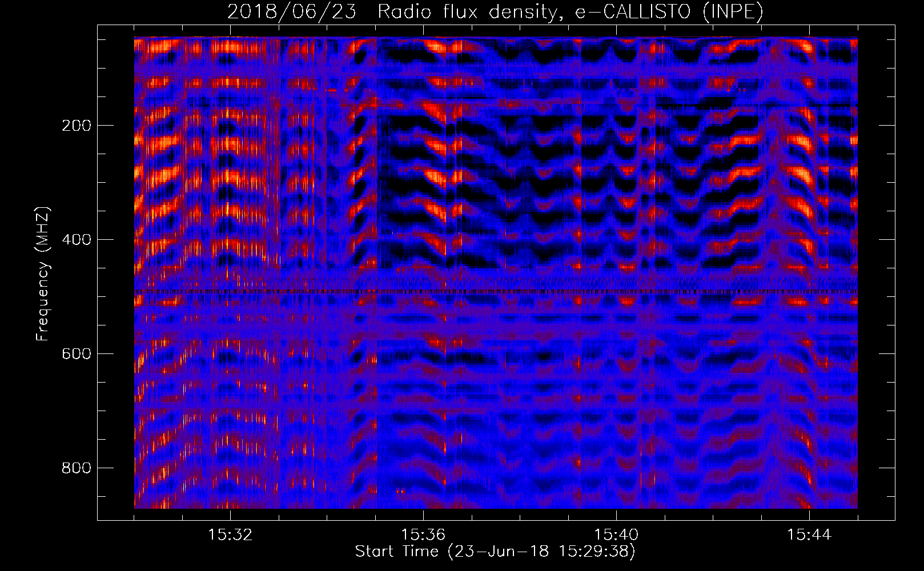The image size is (924, 571).
Task: Select the 'Start Time (23-Jun-18 15:29:38)' axis label
Action: pos(495,552)
